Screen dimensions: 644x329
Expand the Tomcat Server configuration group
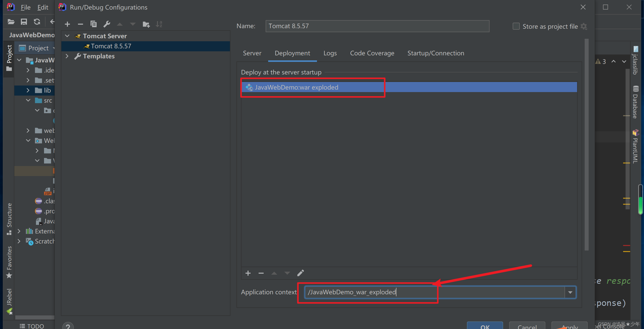67,36
